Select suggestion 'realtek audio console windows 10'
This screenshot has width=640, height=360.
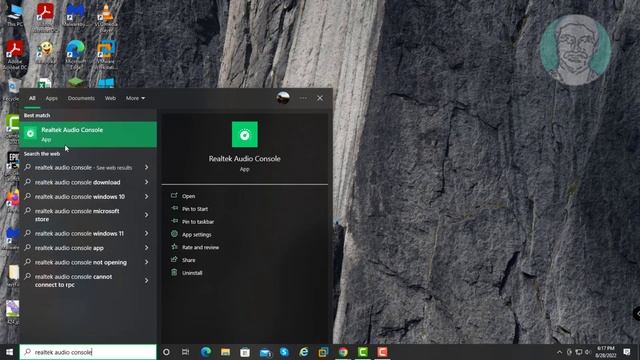click(x=80, y=197)
